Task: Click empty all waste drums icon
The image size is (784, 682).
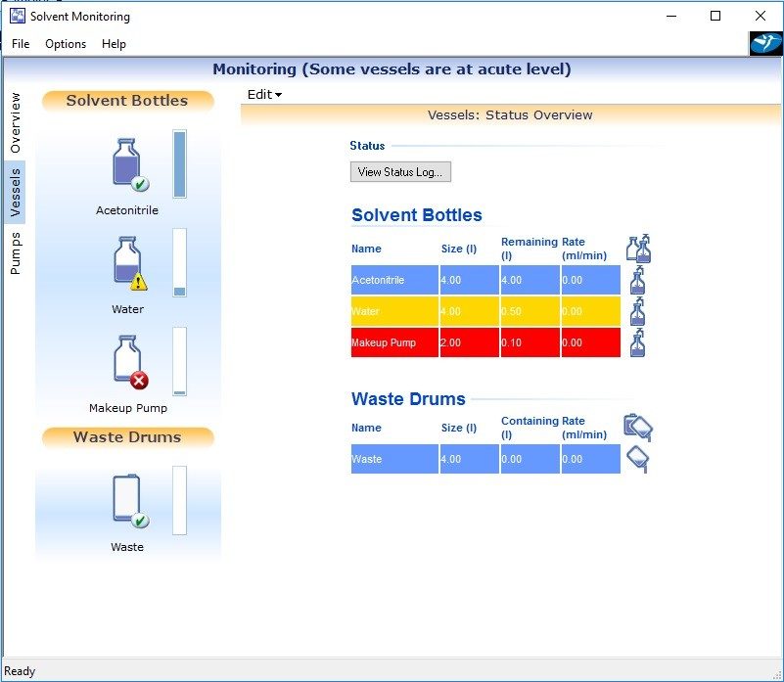Action: tap(637, 427)
